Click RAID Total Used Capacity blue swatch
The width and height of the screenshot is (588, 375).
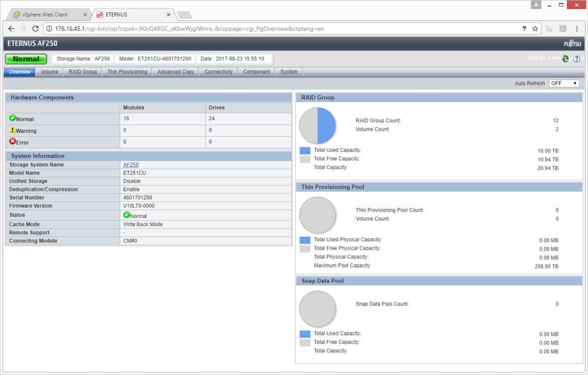[305, 151]
